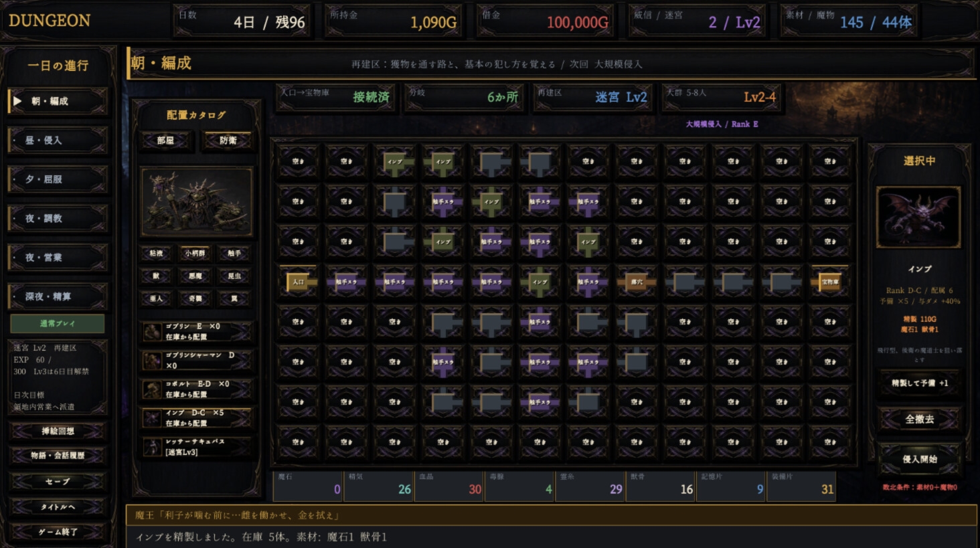The width and height of the screenshot is (980, 548).
Task: Click the 全撤去 remove-all button
Action: click(x=919, y=420)
